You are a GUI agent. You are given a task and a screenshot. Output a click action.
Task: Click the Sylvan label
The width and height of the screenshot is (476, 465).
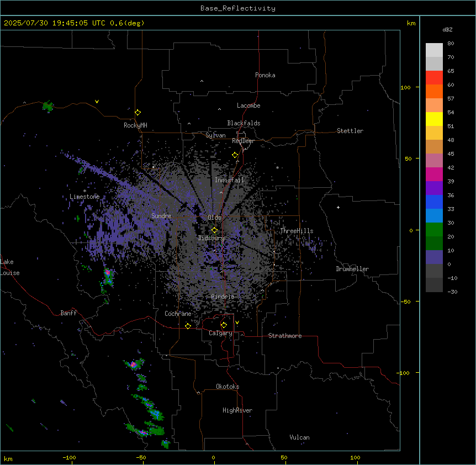215,135
